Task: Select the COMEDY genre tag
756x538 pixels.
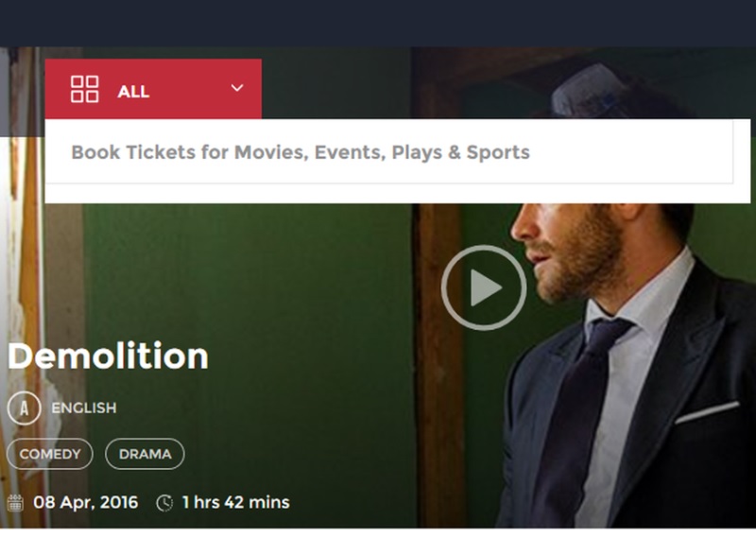Action: 50,454
